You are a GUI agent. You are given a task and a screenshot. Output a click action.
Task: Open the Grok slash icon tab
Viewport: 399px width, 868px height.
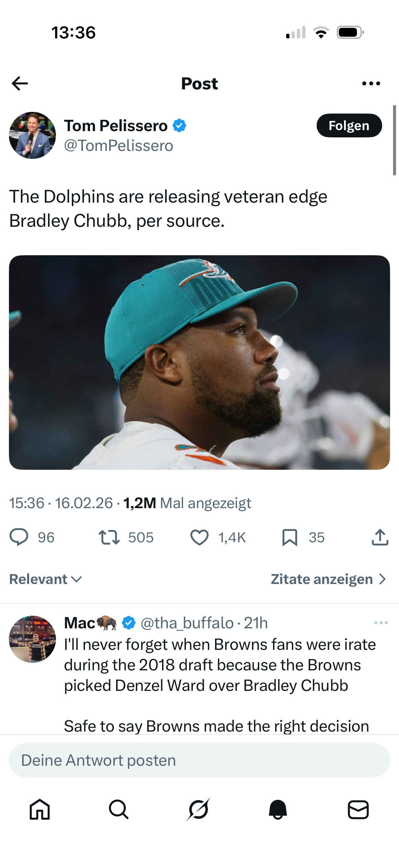198,809
